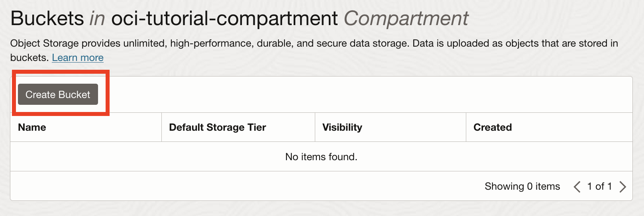Click blank footer area left of Showing 0 items
This screenshot has width=644, height=216.
tap(239, 187)
